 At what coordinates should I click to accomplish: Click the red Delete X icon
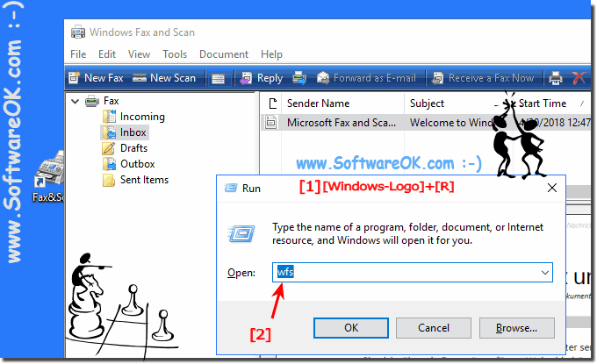pos(579,78)
